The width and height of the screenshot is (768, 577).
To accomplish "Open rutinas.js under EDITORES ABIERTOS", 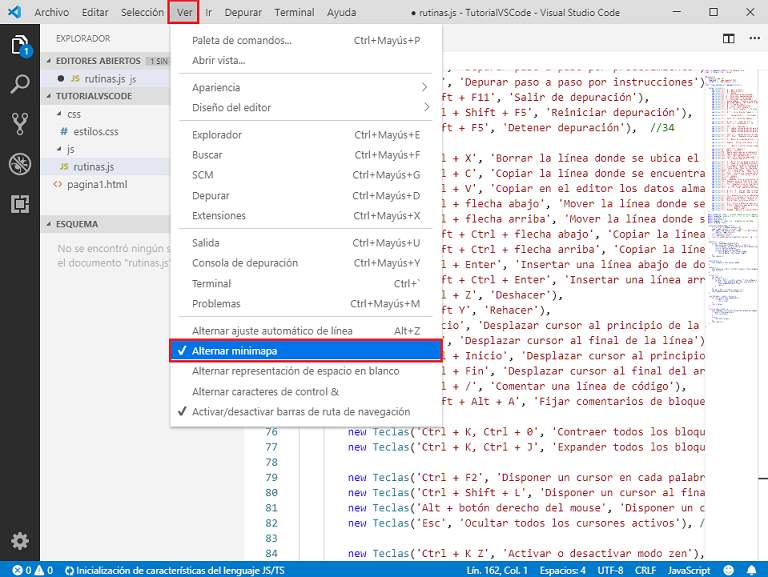I will (x=105, y=78).
